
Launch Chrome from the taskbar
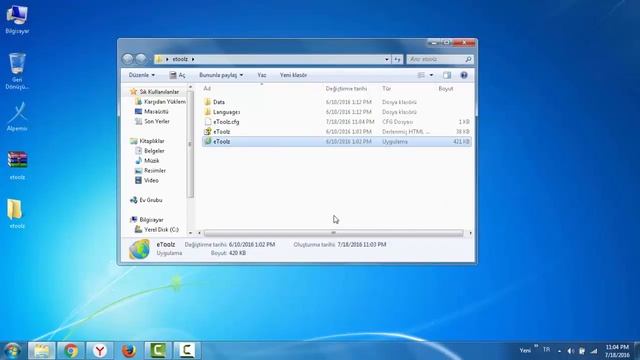[71, 351]
